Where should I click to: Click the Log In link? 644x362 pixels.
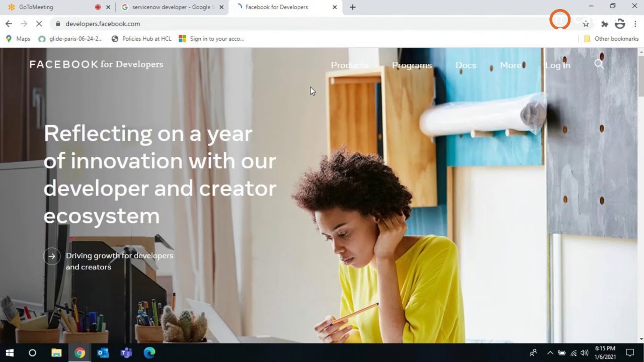(557, 65)
